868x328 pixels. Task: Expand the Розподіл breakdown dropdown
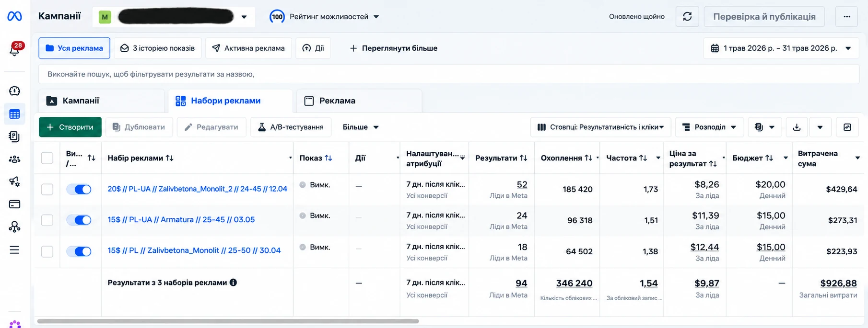point(709,127)
